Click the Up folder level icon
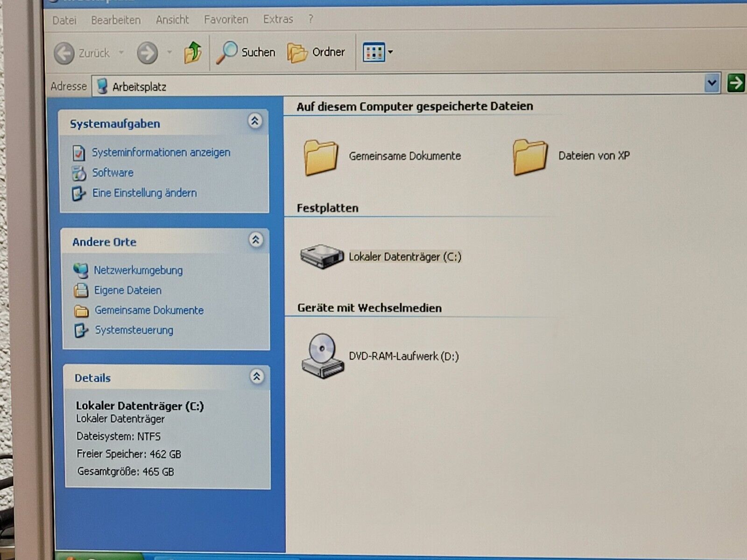 point(192,52)
